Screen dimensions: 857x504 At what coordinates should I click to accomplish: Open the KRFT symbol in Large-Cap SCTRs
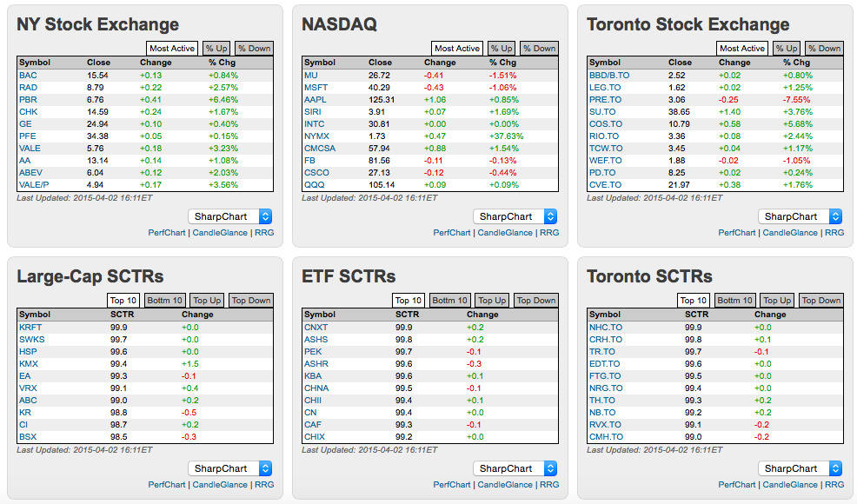click(x=30, y=327)
